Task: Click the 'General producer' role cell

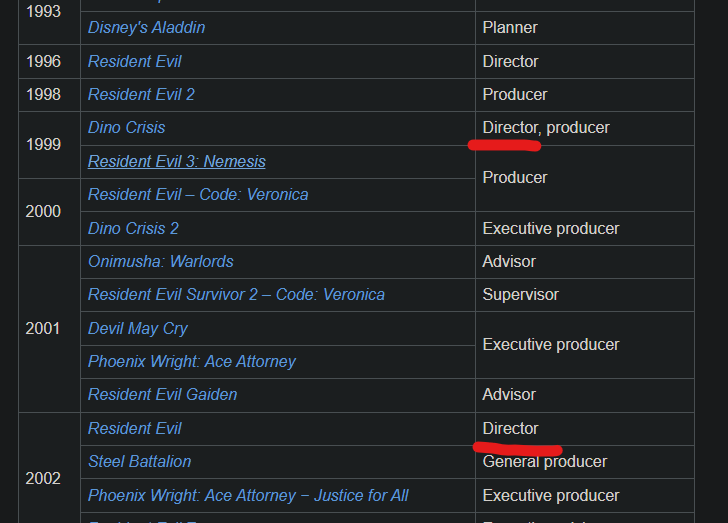Action: [x=545, y=461]
